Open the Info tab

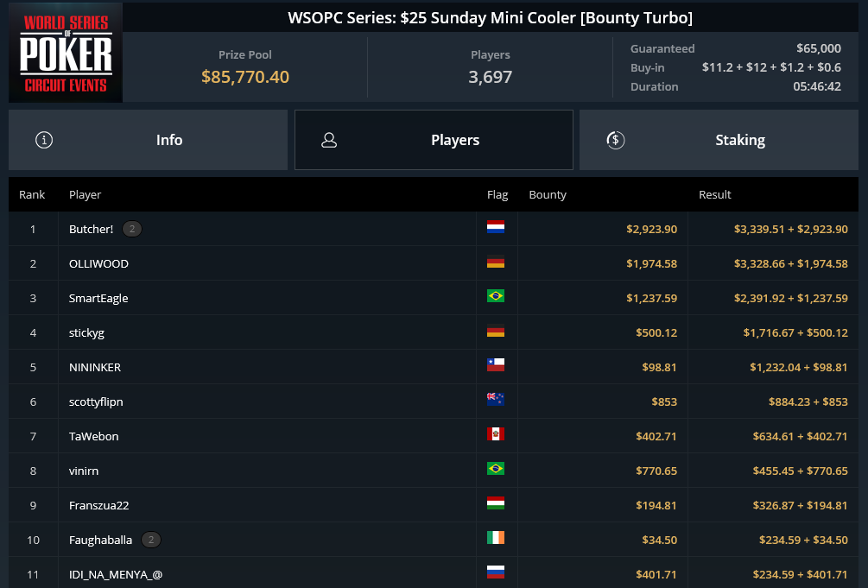click(148, 140)
